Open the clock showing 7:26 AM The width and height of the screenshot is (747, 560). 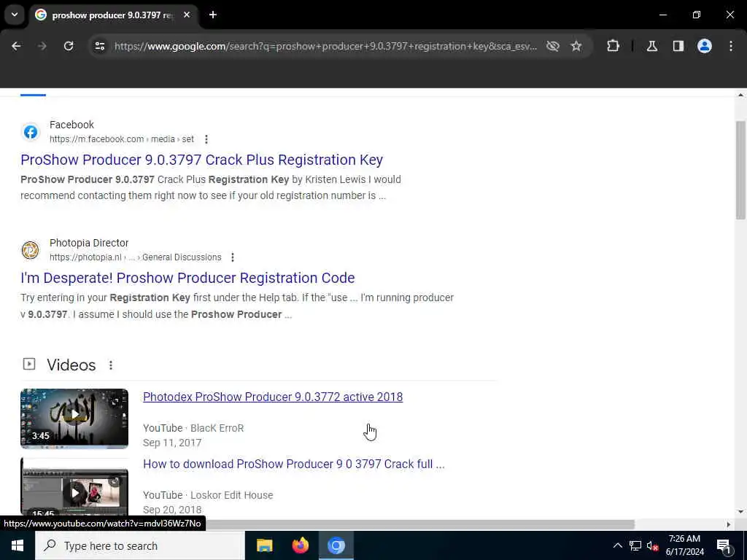[684, 545]
